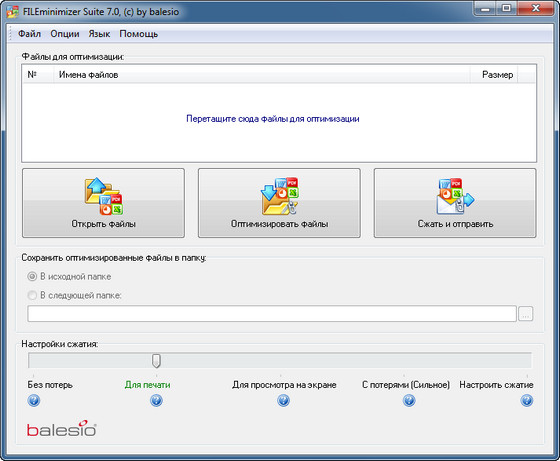
Task: Click the balesio logo
Action: 61,429
